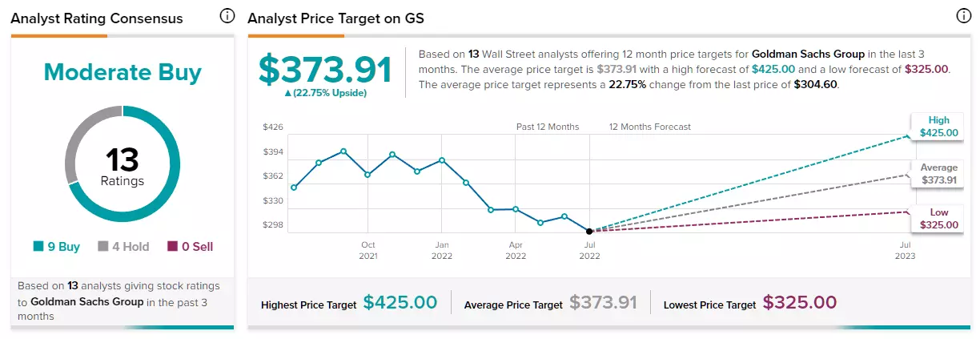This screenshot has width=980, height=339.
Task: Click Goldman Sachs Group in price target description
Action: 809,54
